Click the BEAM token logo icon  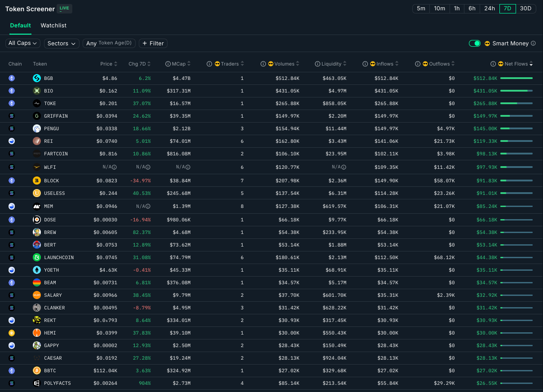click(37, 282)
